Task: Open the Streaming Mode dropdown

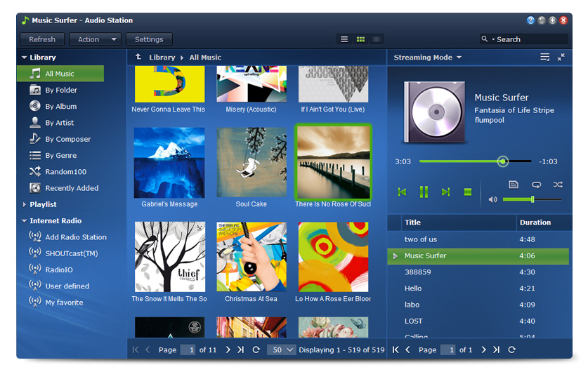Action: pos(427,58)
